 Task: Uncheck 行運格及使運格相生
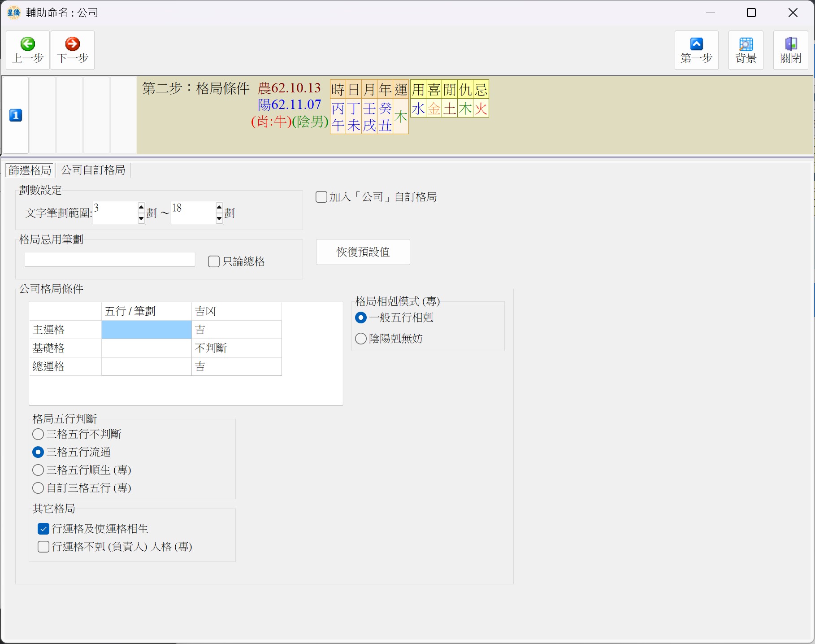click(x=43, y=529)
